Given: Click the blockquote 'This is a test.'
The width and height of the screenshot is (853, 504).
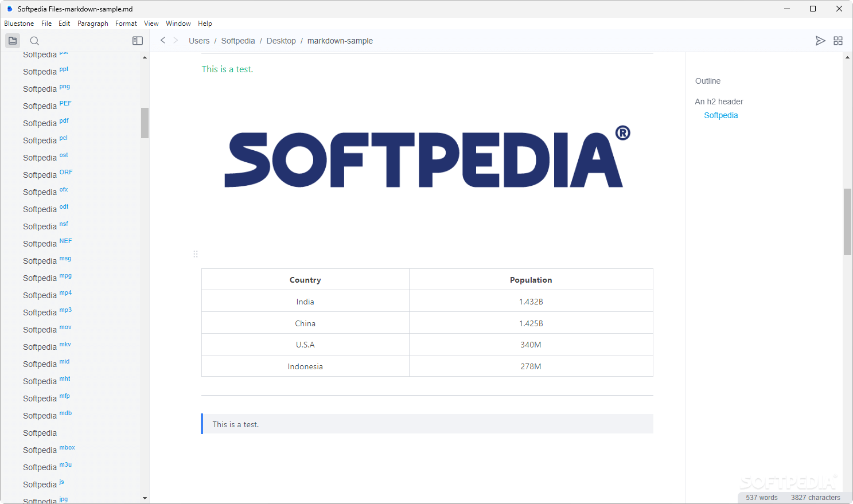Looking at the screenshot, I should click(427, 424).
